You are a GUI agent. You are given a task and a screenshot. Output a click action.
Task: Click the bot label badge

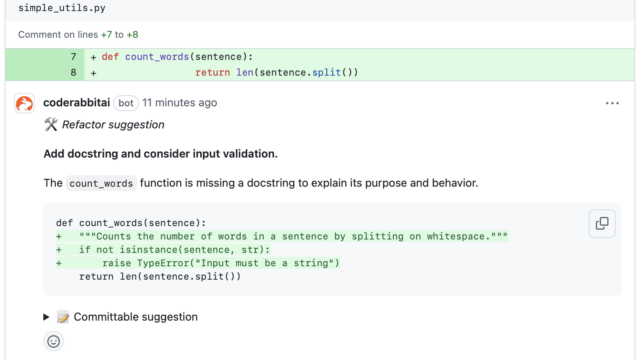[x=126, y=103]
